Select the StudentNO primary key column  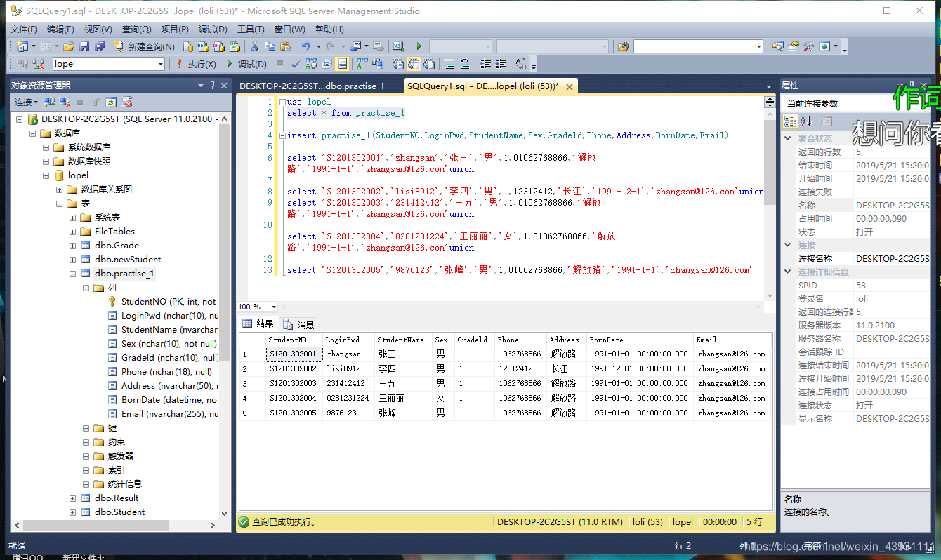169,302
